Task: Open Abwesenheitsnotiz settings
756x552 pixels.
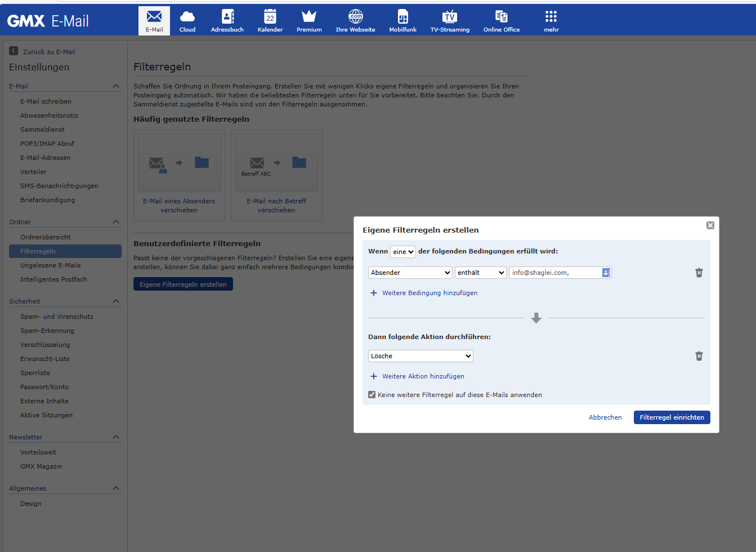Action: pos(49,115)
